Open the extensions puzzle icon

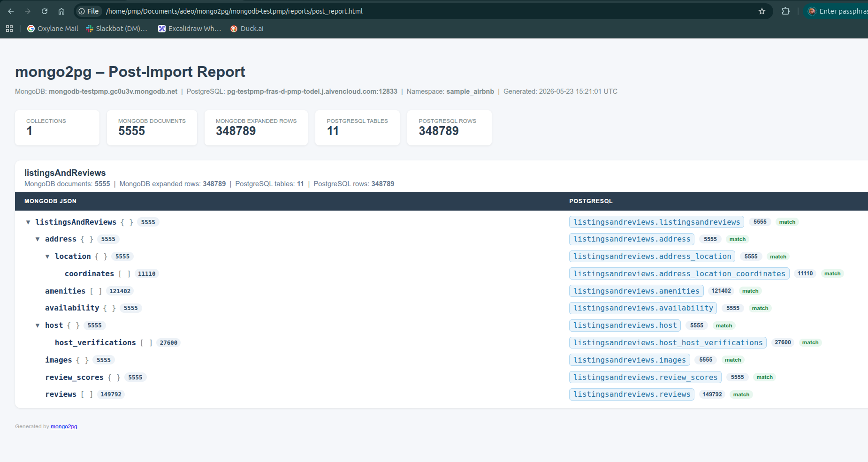[x=785, y=11]
